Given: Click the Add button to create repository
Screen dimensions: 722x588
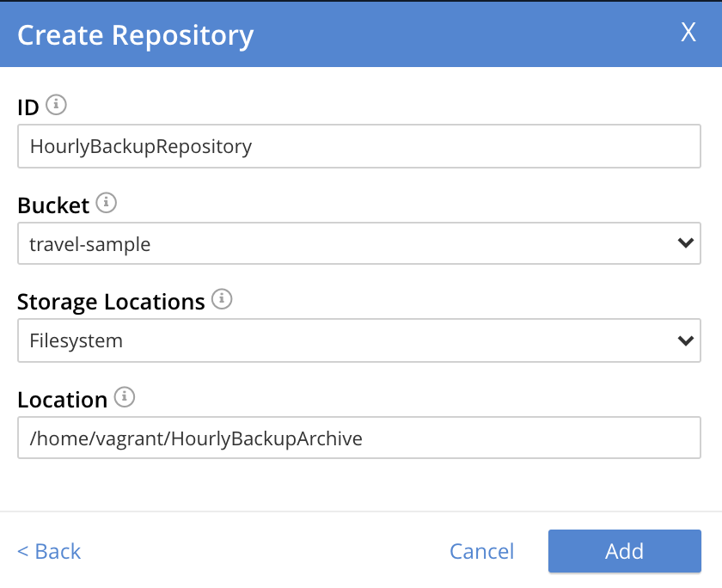Looking at the screenshot, I should coord(625,551).
